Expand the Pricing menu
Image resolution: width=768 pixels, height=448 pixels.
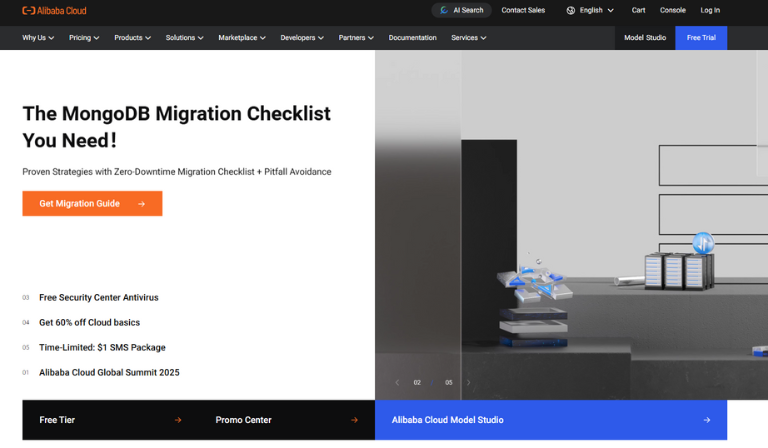coord(84,38)
